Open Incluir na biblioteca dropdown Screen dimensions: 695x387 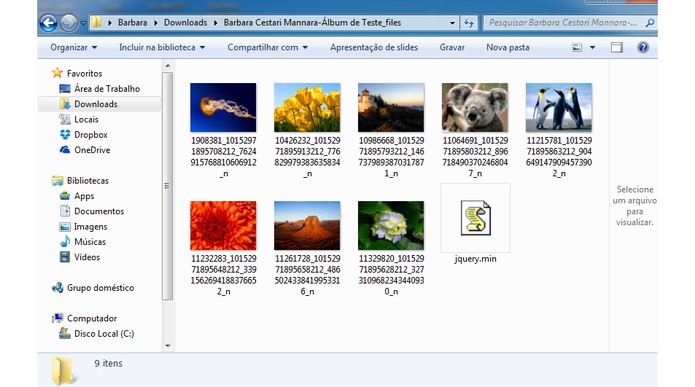(162, 47)
